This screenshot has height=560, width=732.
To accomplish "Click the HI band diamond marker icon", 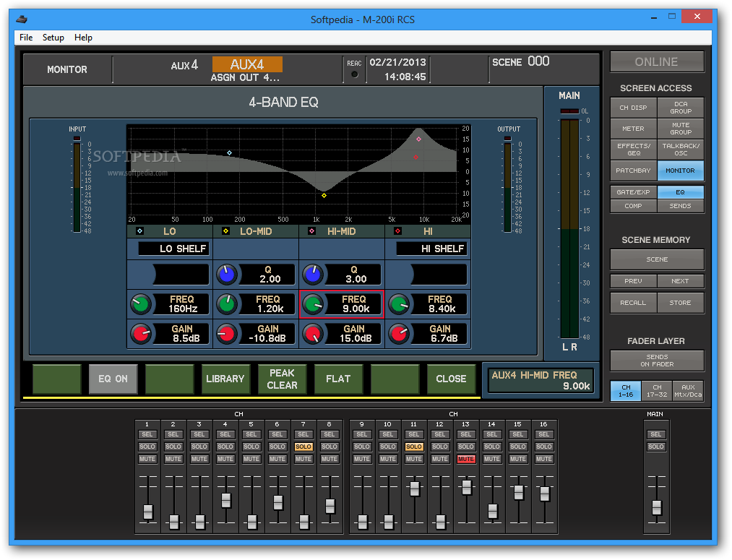I will click(x=397, y=231).
